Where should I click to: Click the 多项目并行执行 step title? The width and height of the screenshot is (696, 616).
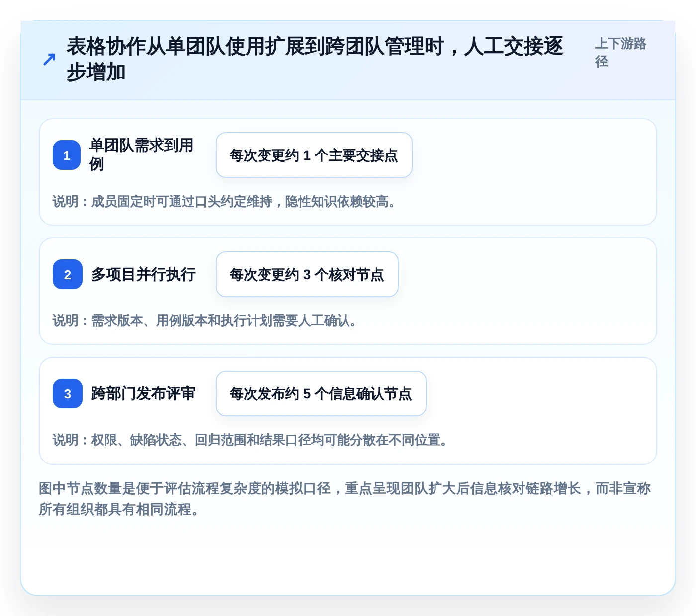coord(144,274)
